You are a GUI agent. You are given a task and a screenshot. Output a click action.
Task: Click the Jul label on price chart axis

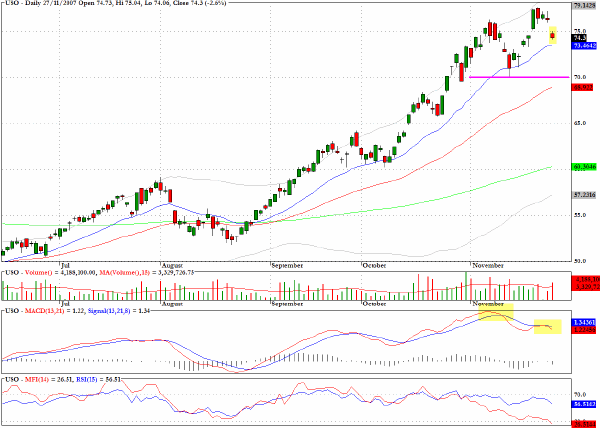[x=65, y=265]
